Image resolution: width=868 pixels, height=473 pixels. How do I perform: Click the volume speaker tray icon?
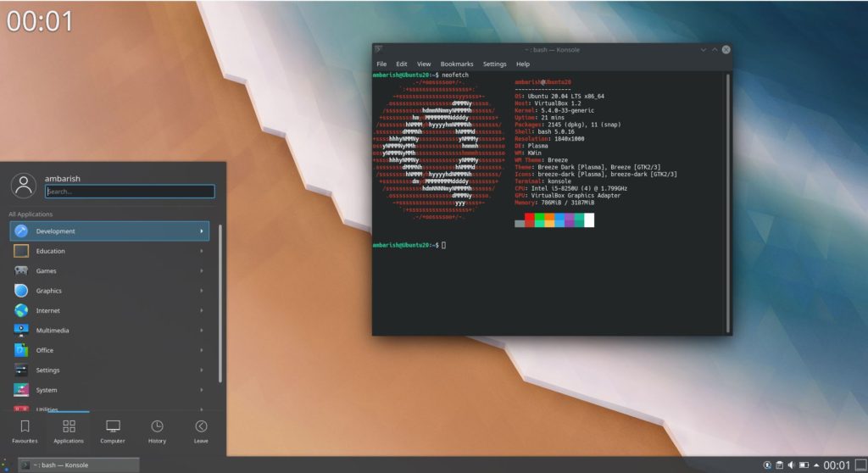tap(792, 465)
